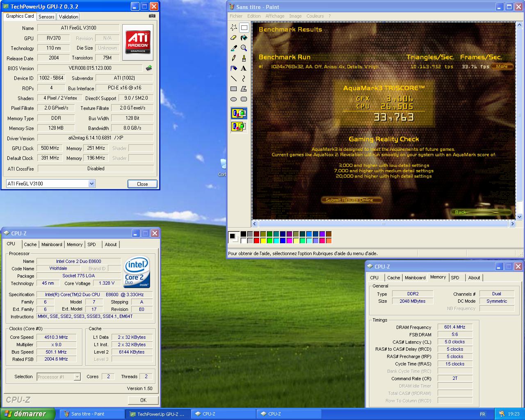The image size is (525, 420).
Task: Expand the ATI FireGL V3100 card dropdown
Action: [x=91, y=184]
